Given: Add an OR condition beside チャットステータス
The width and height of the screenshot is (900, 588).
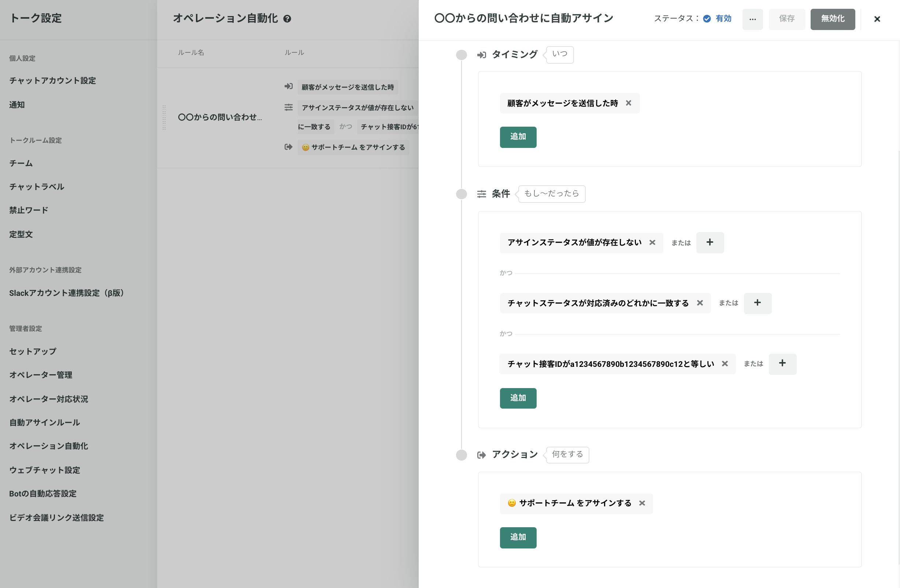Looking at the screenshot, I should tap(758, 303).
